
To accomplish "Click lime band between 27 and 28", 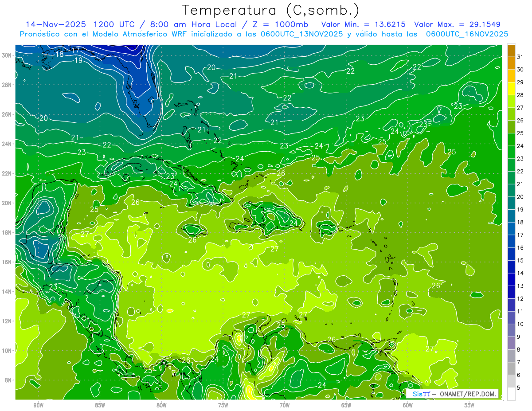I will coord(512,102).
